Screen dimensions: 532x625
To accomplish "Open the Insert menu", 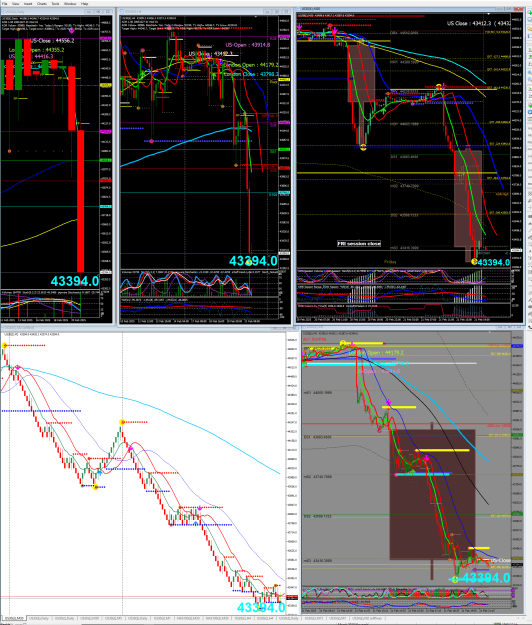I will point(28,4).
